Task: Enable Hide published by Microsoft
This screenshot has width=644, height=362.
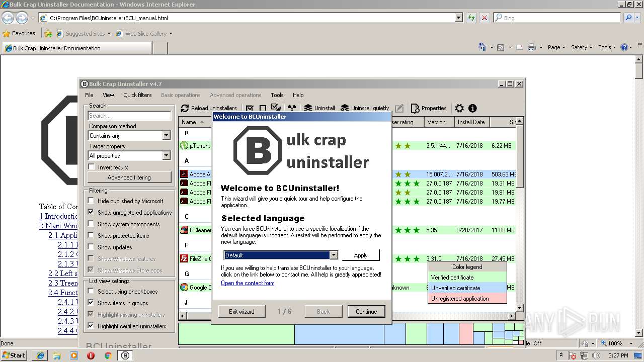Action: point(91,201)
